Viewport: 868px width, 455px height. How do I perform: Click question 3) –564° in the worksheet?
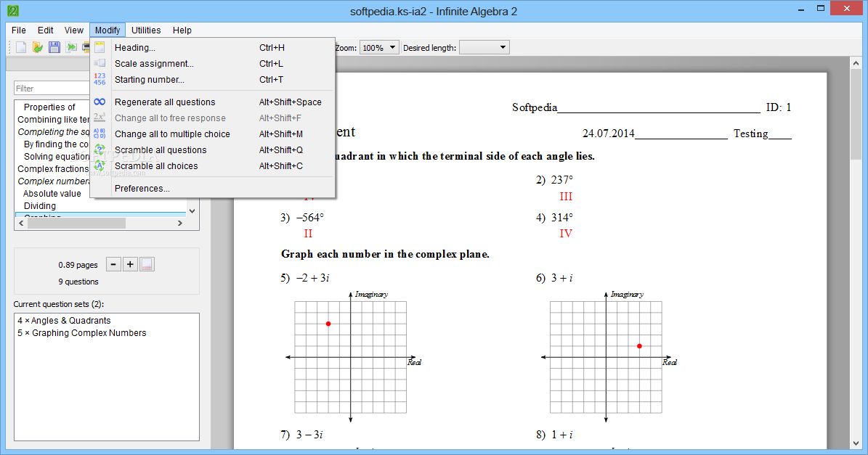(x=302, y=217)
